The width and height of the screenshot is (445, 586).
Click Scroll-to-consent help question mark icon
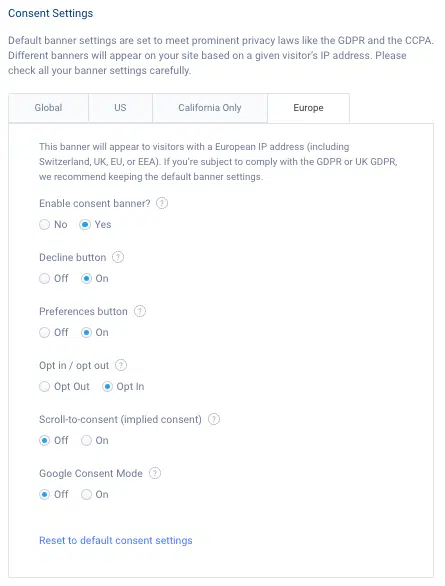(214, 419)
